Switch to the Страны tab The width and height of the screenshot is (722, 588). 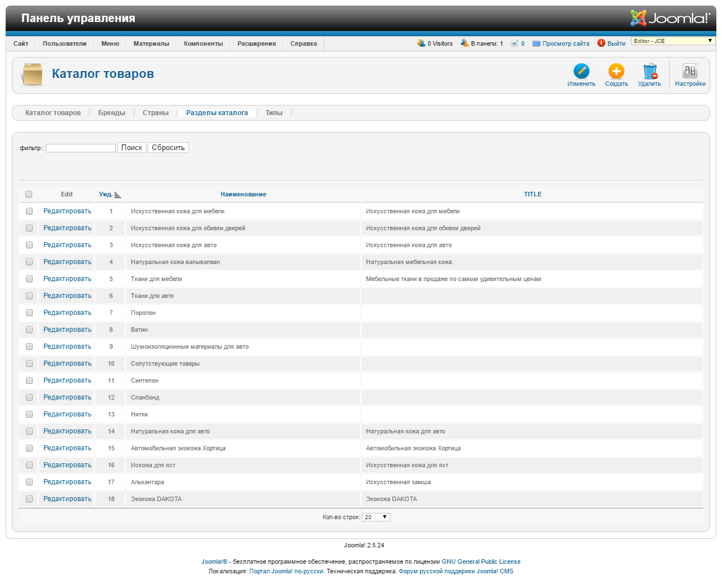click(x=156, y=113)
